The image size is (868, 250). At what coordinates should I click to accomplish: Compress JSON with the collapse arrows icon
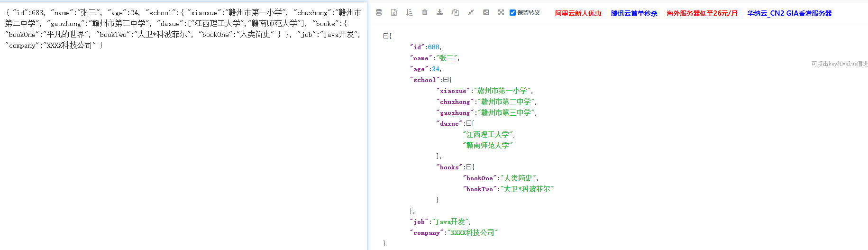click(471, 12)
